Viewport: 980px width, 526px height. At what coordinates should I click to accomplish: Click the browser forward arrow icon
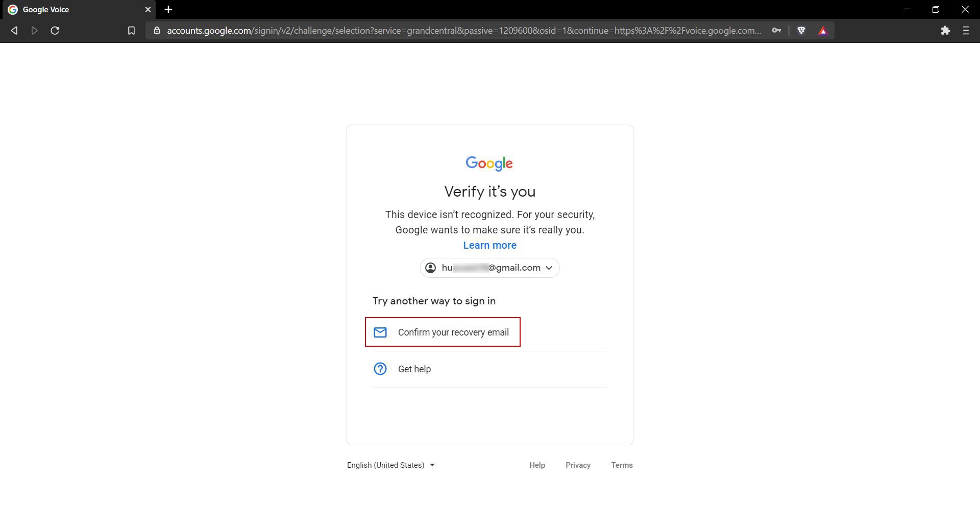coord(35,31)
